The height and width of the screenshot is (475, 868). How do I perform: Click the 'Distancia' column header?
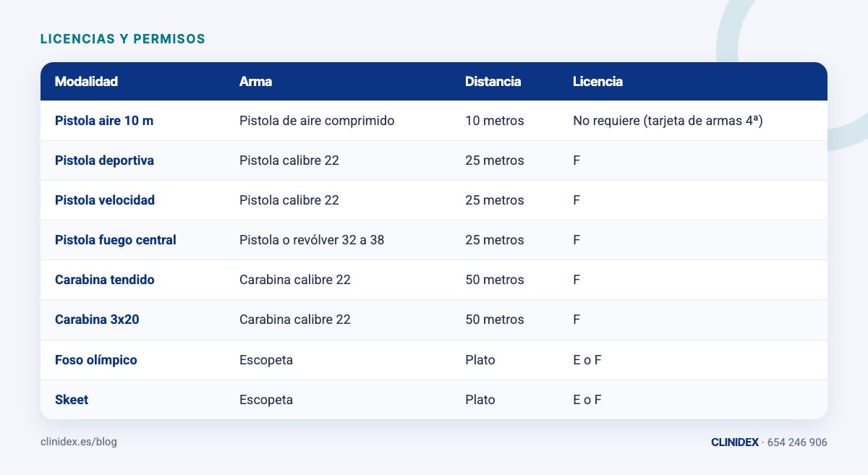[x=493, y=82]
